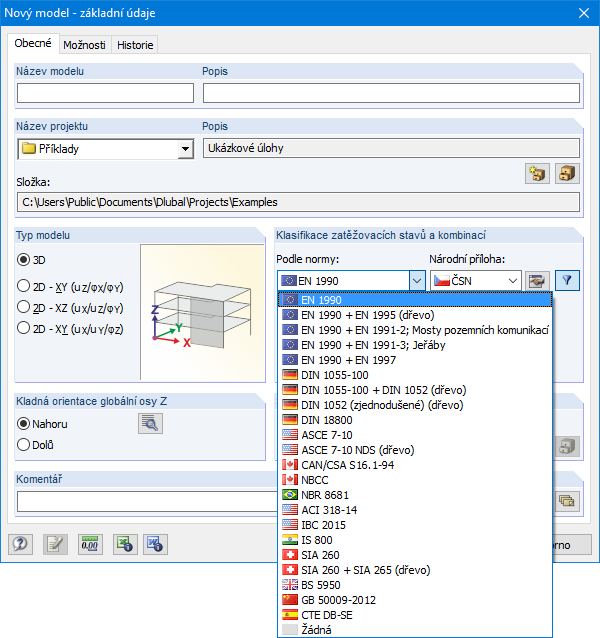
Task: Choose DIN 18800 from the list
Action: coord(415,420)
